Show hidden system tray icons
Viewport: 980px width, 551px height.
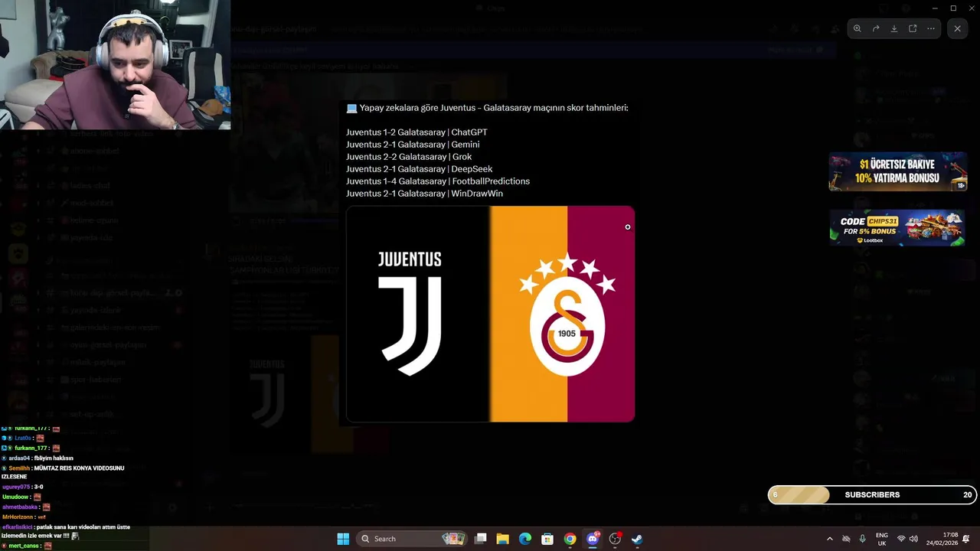coord(829,539)
